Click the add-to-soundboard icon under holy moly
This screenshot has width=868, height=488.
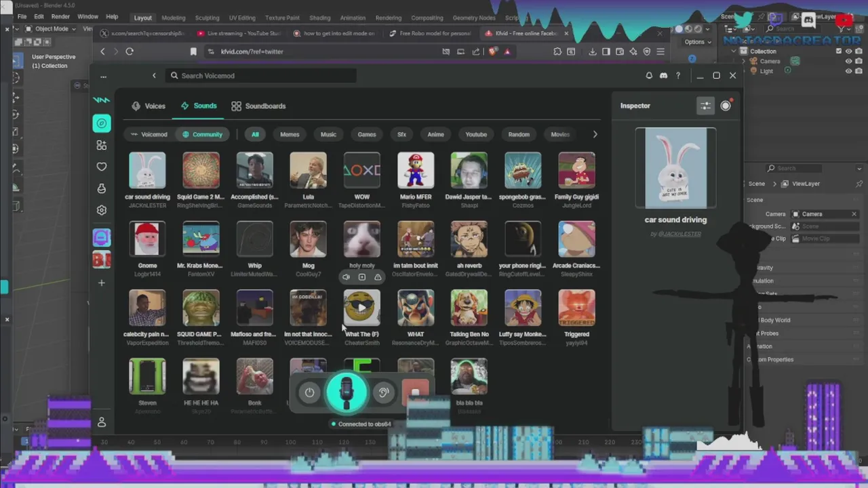pos(361,277)
